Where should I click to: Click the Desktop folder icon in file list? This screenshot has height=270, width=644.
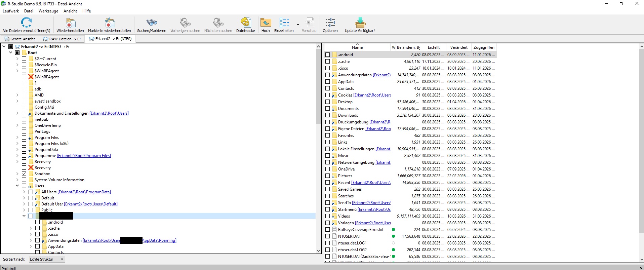[x=334, y=102]
